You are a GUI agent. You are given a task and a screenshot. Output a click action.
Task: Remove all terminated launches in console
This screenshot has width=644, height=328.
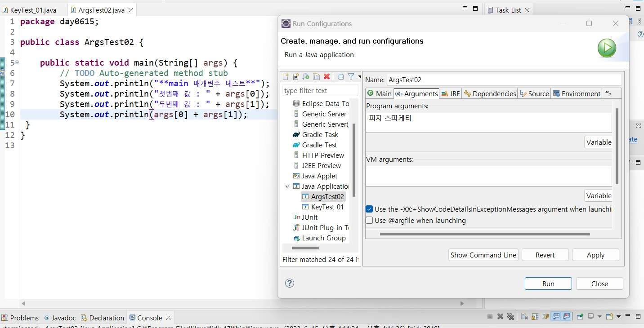(510, 316)
